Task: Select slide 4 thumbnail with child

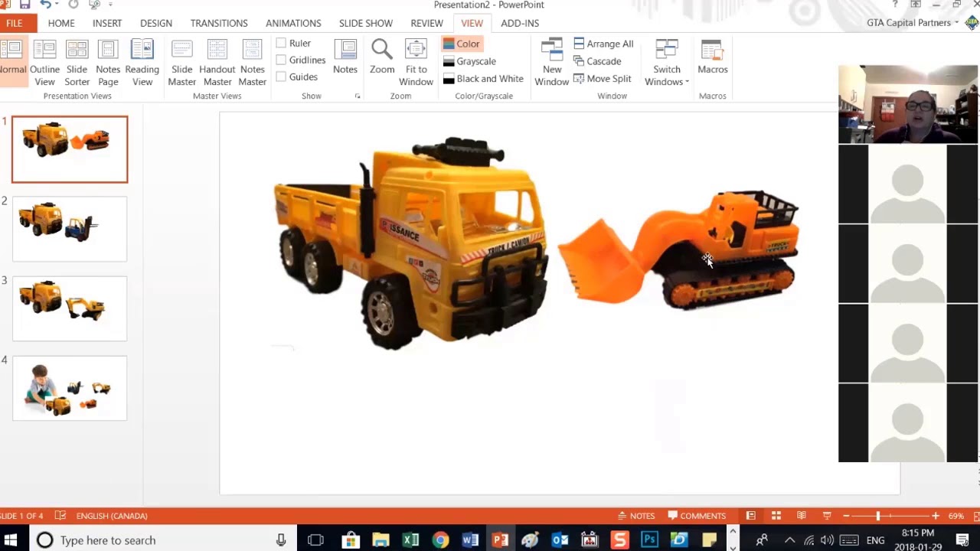Action: 70,388
